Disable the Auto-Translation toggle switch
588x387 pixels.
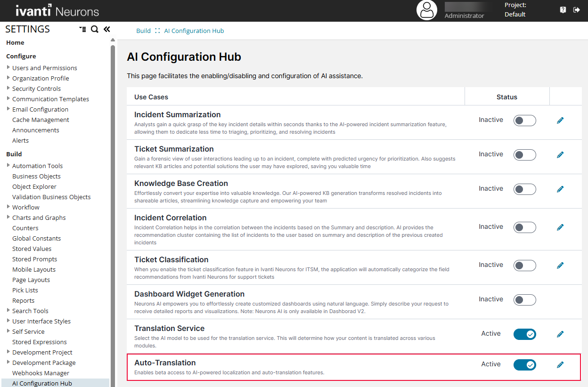[x=524, y=365]
